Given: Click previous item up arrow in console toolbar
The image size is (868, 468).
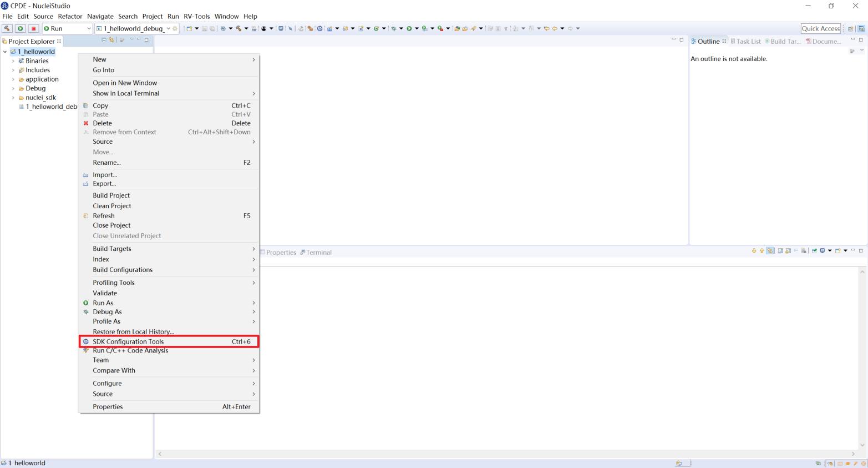Looking at the screenshot, I should point(762,251).
